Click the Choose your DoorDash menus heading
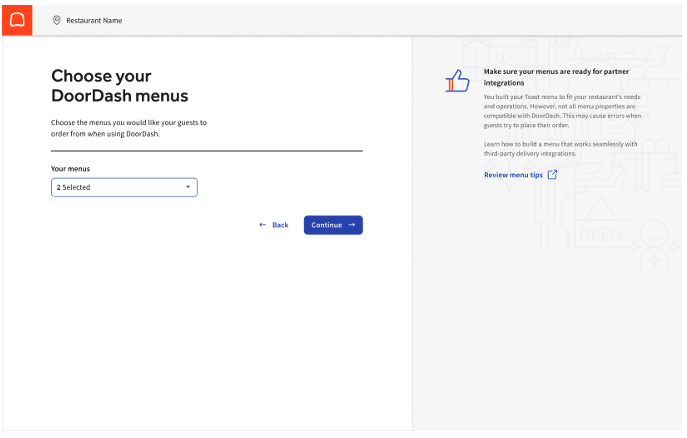This screenshot has height=438, width=687. tap(119, 86)
